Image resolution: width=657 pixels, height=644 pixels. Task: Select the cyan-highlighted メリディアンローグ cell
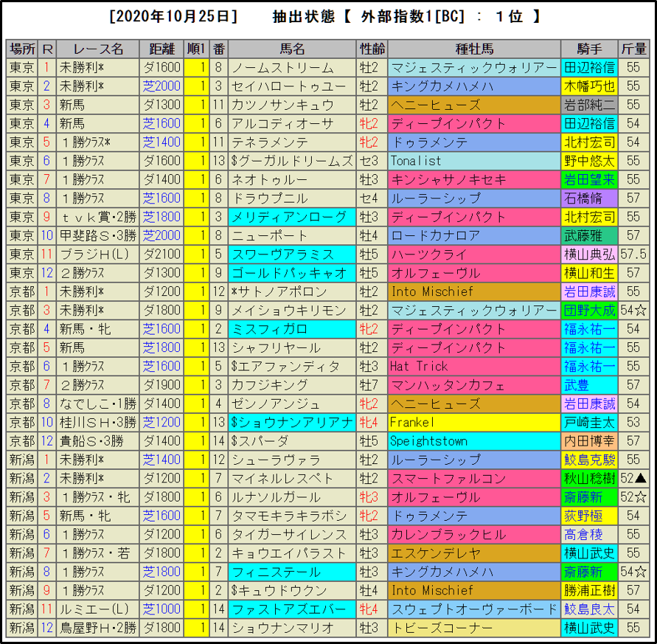click(x=292, y=217)
